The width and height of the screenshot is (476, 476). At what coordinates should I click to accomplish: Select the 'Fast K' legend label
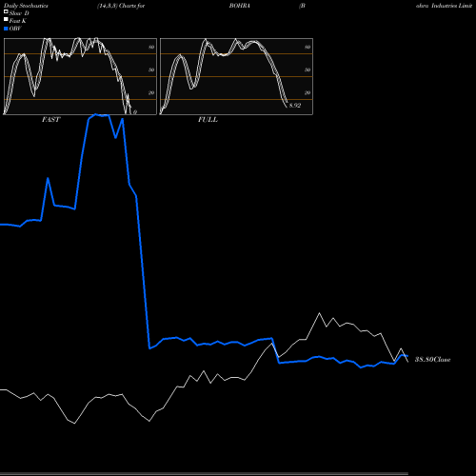coord(18,21)
